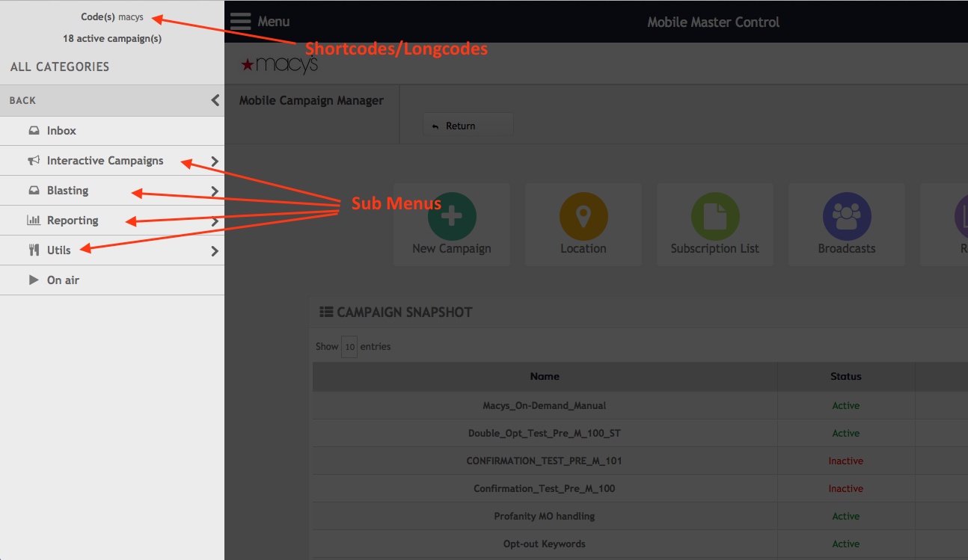Image resolution: width=968 pixels, height=560 pixels.
Task: Open the Location pin icon
Action: (583, 217)
